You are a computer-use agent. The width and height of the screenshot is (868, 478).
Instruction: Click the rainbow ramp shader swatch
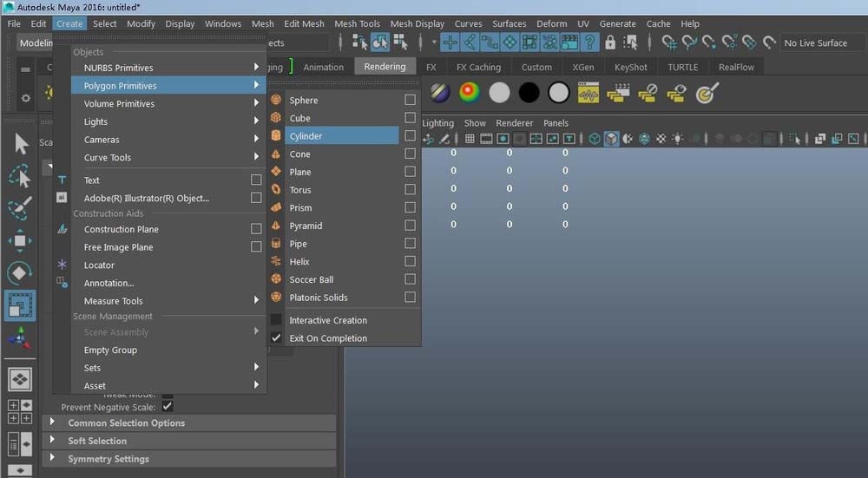[470, 93]
